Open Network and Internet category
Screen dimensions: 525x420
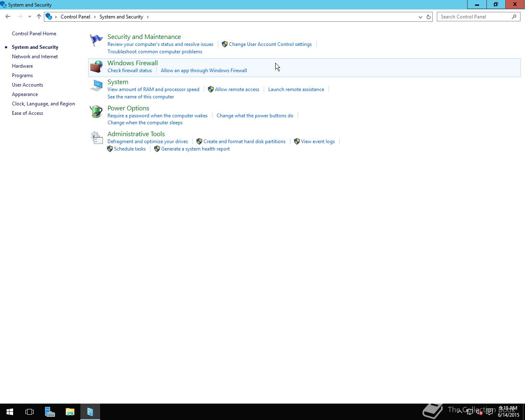click(35, 57)
